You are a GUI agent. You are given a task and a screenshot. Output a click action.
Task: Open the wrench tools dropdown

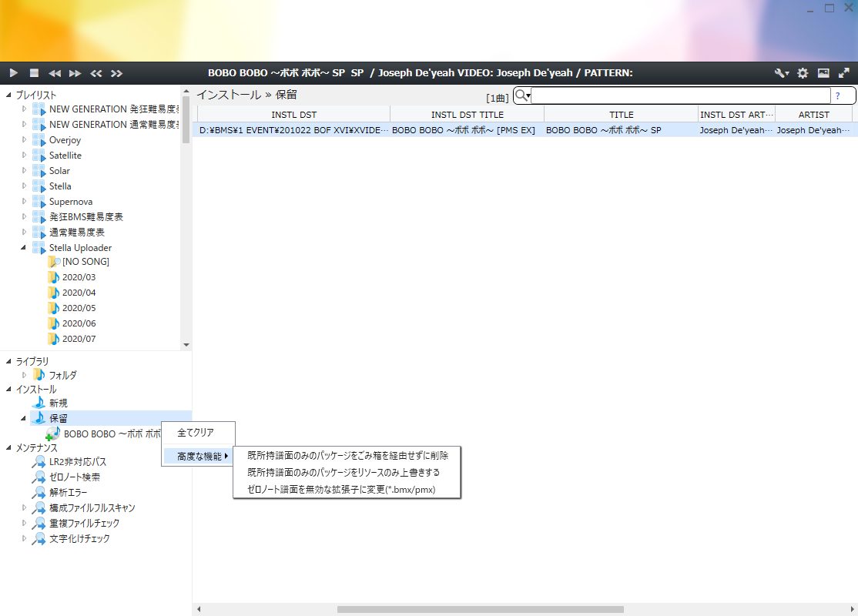click(x=782, y=73)
